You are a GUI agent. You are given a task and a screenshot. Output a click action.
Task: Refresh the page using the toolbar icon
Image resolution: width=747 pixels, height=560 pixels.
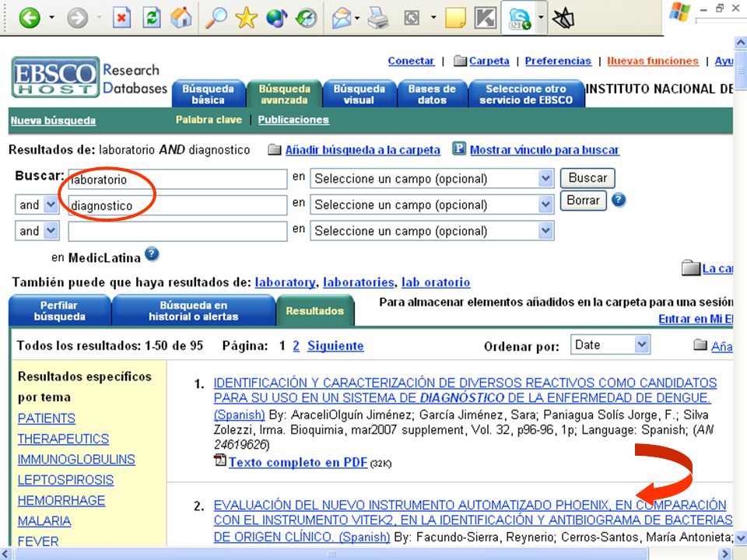152,18
